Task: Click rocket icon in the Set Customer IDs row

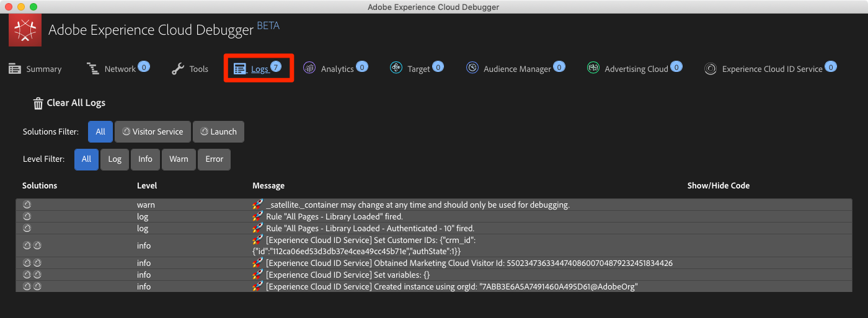Action: [x=258, y=239]
